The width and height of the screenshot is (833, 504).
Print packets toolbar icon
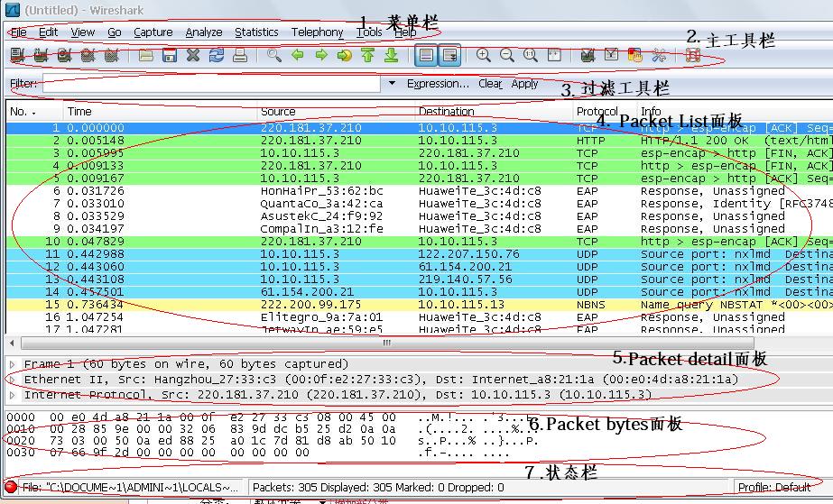coord(239,55)
